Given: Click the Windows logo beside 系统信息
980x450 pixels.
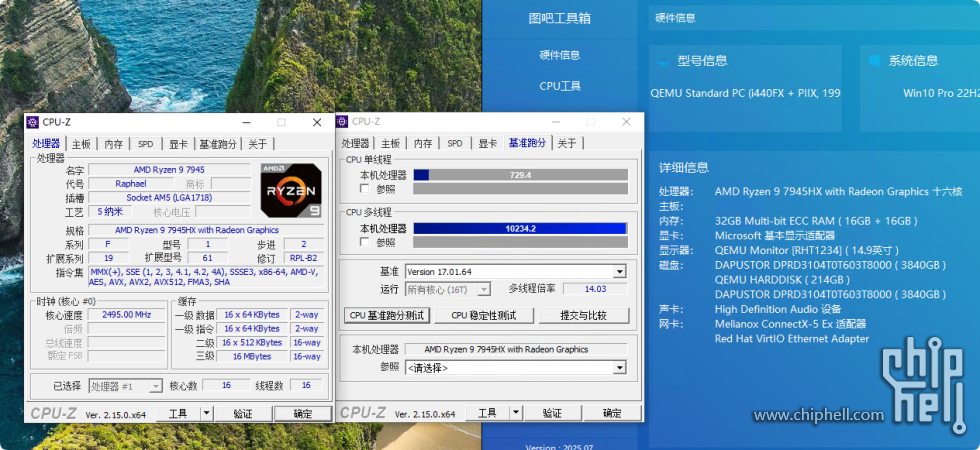Looking at the screenshot, I should tap(874, 61).
